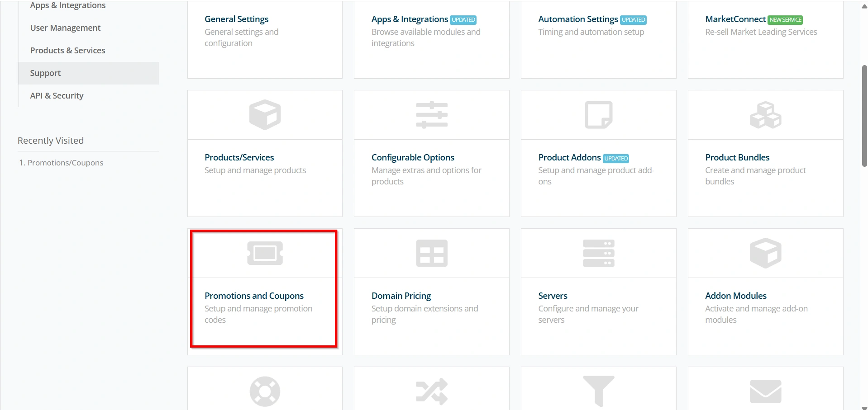868x410 pixels.
Task: Click the page vertical scrollbar thumb
Action: click(x=864, y=116)
